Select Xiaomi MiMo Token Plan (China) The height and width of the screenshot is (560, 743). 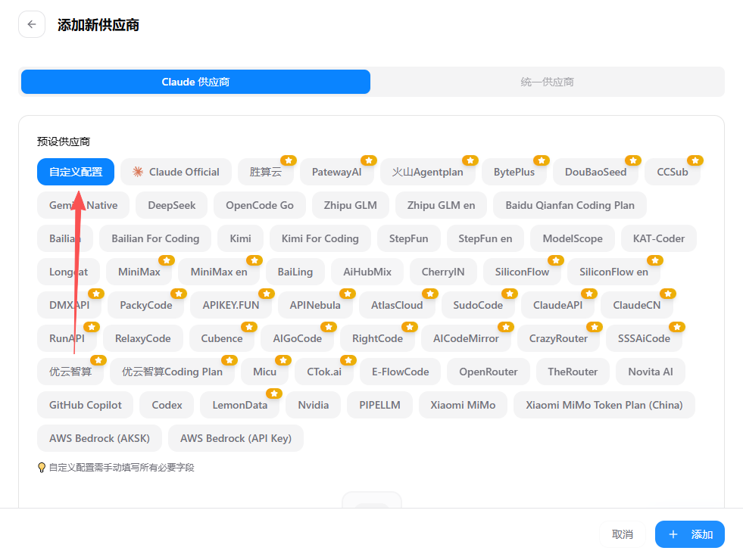[x=604, y=405]
